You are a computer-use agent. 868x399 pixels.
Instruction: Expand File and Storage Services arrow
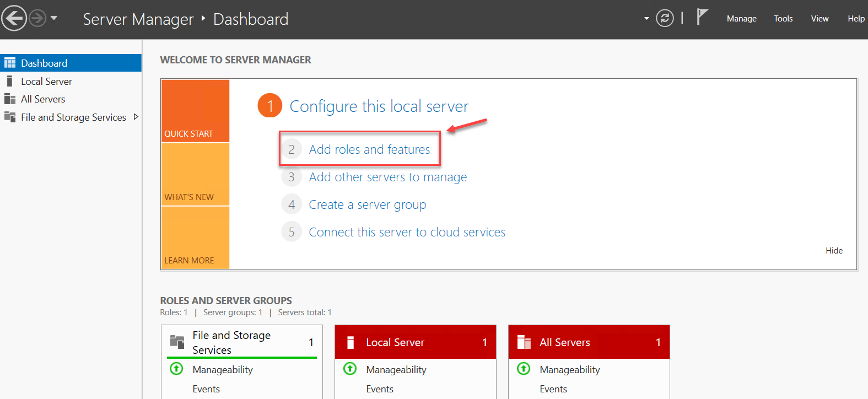tap(136, 117)
